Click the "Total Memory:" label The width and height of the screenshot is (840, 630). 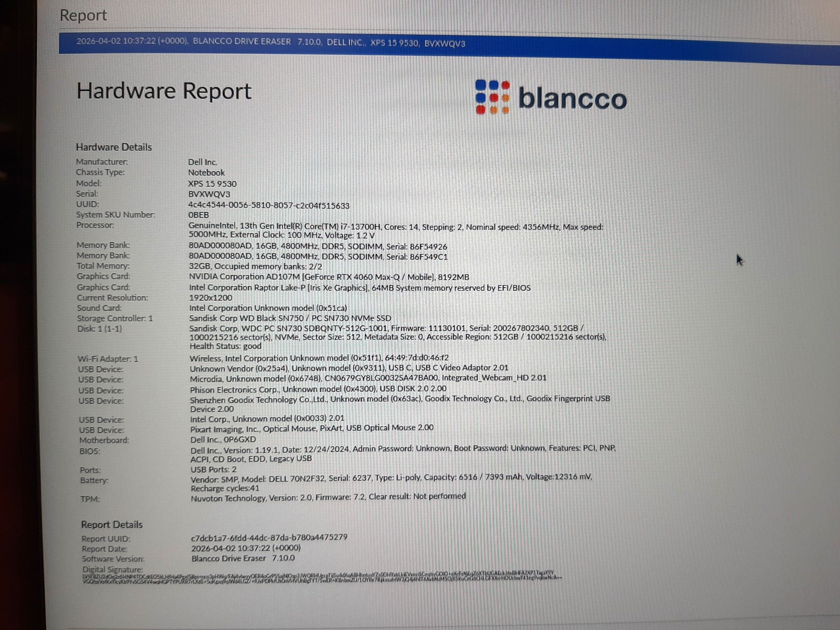103,266
